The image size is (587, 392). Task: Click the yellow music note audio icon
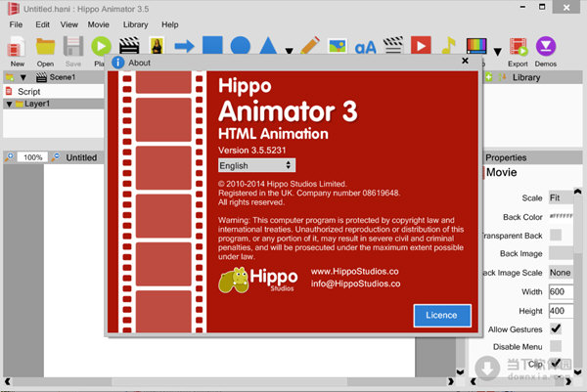point(448,46)
